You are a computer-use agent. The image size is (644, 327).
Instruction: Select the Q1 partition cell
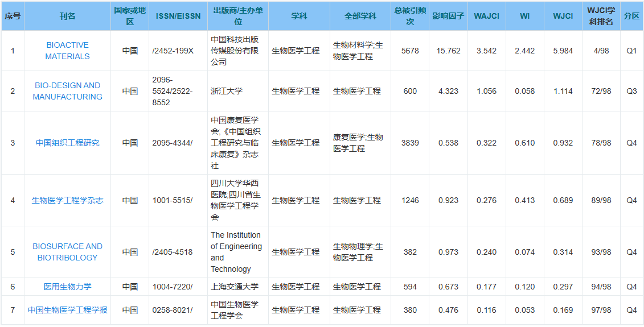631,51
